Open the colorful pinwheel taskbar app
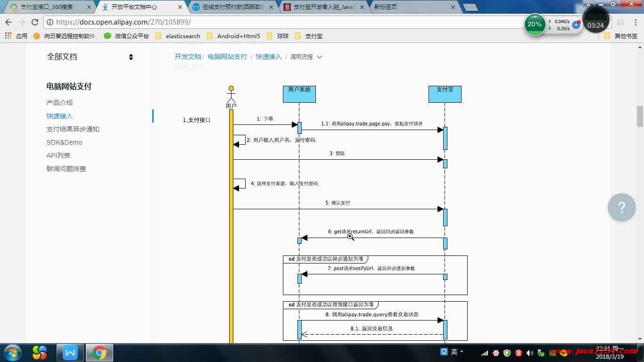This screenshot has width=644, height=362. point(40,353)
